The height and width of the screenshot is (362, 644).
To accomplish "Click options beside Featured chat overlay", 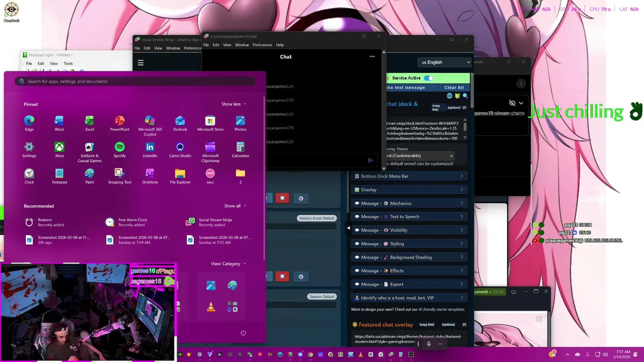I will 448,325.
